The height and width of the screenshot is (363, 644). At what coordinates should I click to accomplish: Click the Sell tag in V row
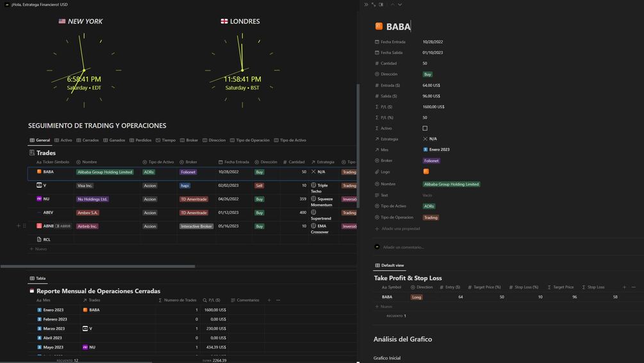coord(259,186)
